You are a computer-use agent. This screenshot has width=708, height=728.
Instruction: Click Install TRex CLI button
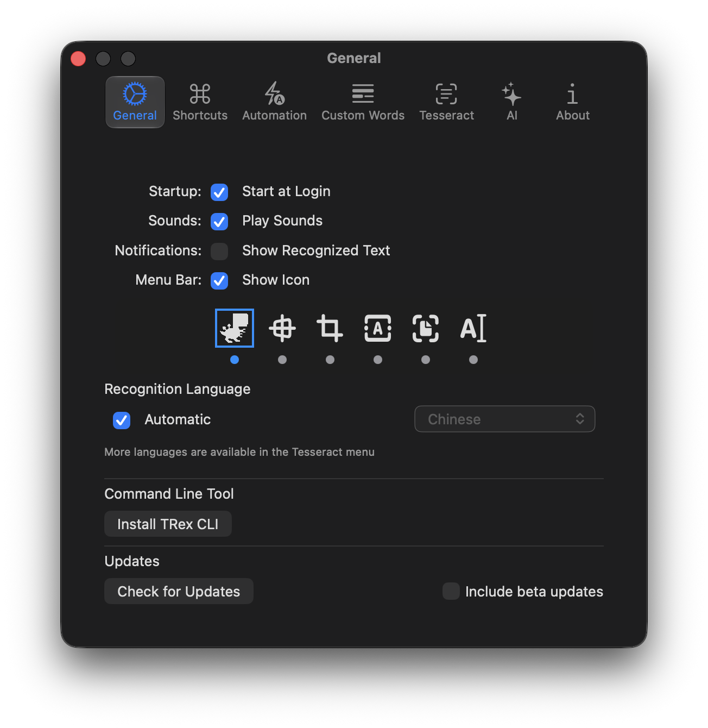[x=168, y=524]
